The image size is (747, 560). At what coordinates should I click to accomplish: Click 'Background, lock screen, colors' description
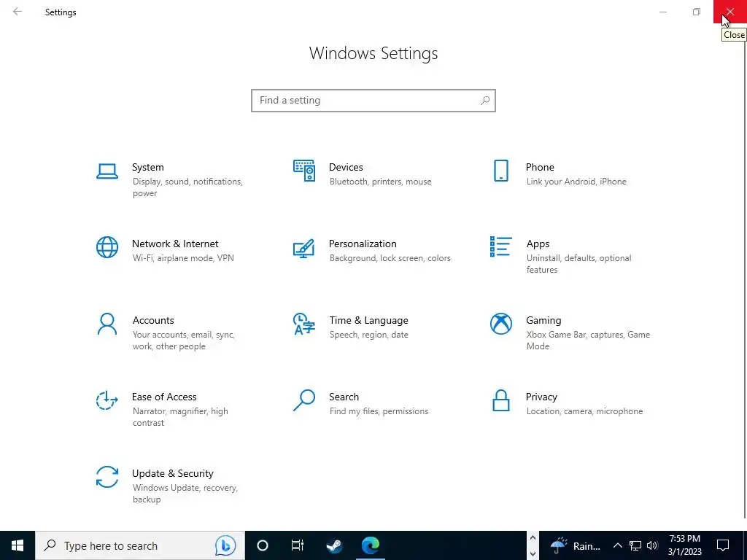tap(390, 258)
